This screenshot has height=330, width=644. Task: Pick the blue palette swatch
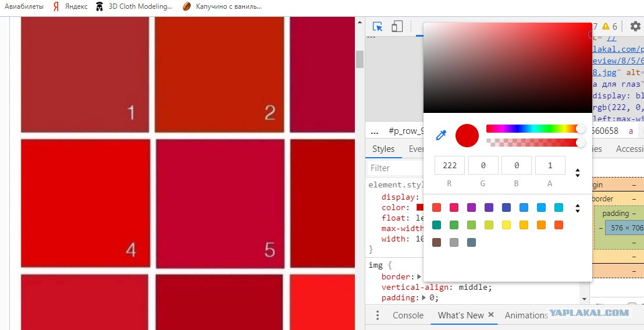(x=524, y=208)
